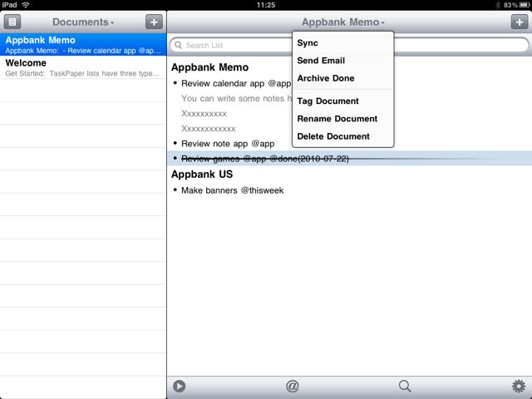Screen dimensions: 532x399
Task: Select the Appbank Memo project heading
Action: [210, 67]
